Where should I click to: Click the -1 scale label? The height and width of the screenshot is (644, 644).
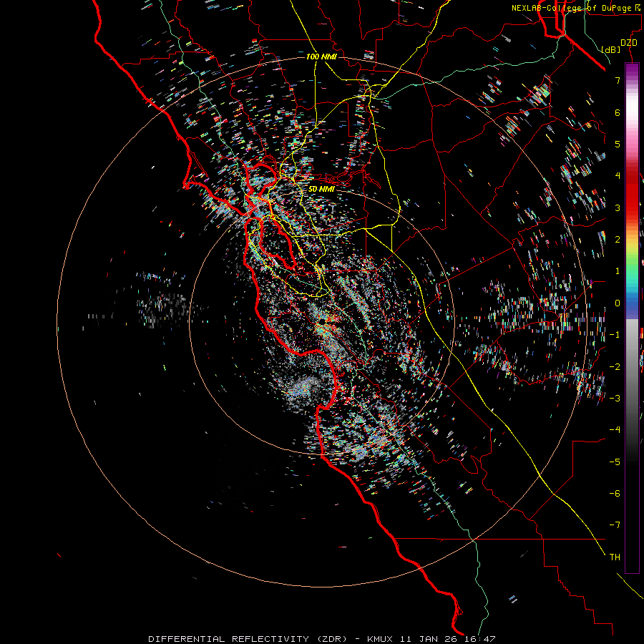(x=615, y=335)
